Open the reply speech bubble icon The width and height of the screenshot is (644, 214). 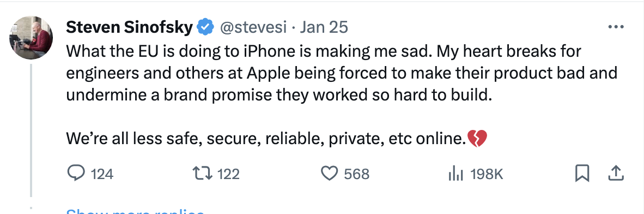tap(76, 174)
